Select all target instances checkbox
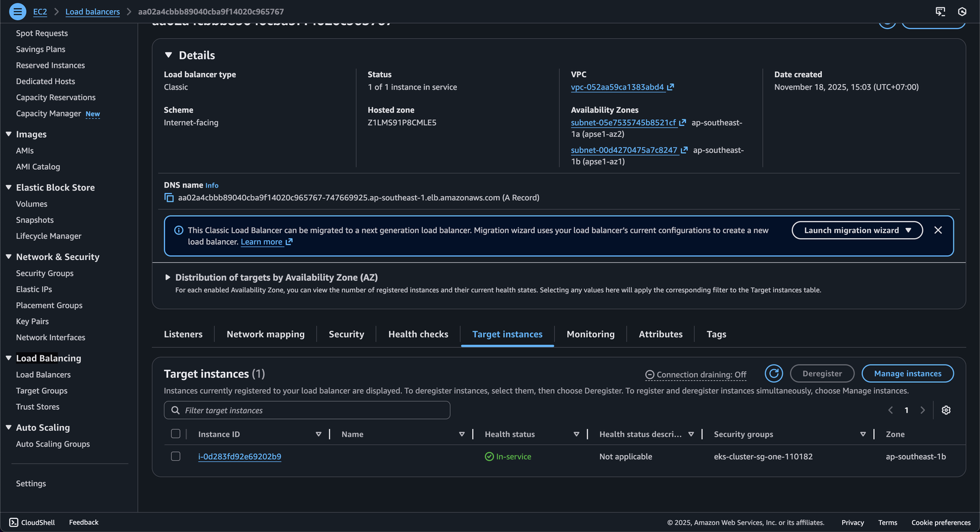Viewport: 980px width, 532px height. (176, 434)
